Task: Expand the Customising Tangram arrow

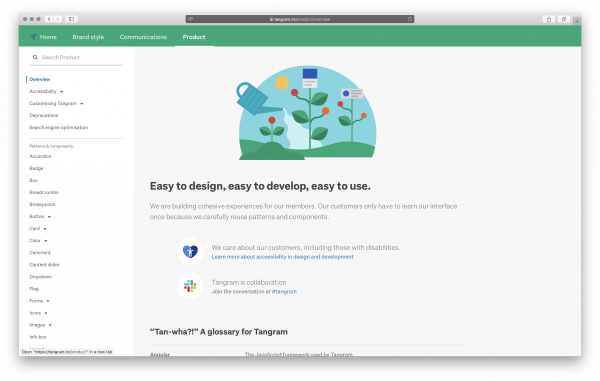Action: point(82,104)
